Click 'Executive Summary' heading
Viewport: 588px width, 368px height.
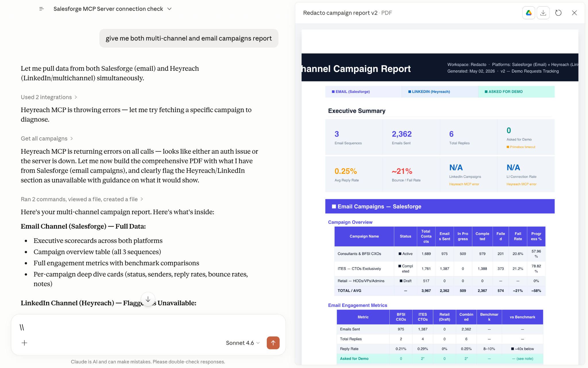click(357, 111)
